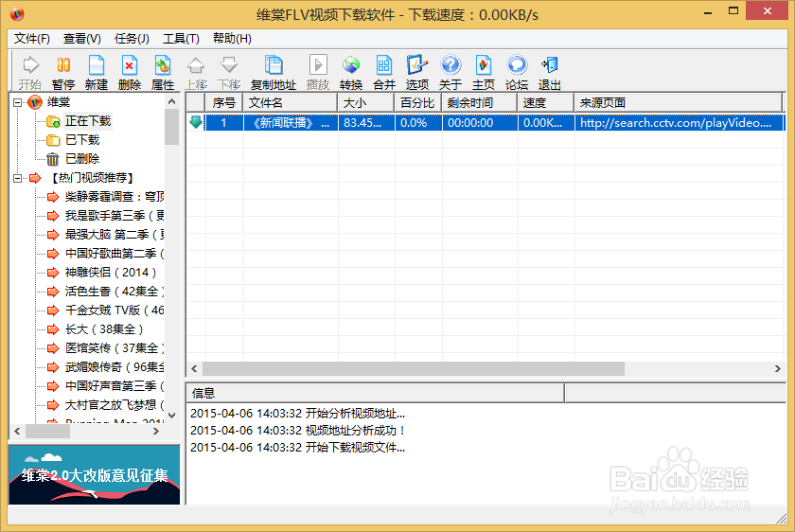Sort by 百分比 column header
795x532 pixels.
(x=418, y=103)
